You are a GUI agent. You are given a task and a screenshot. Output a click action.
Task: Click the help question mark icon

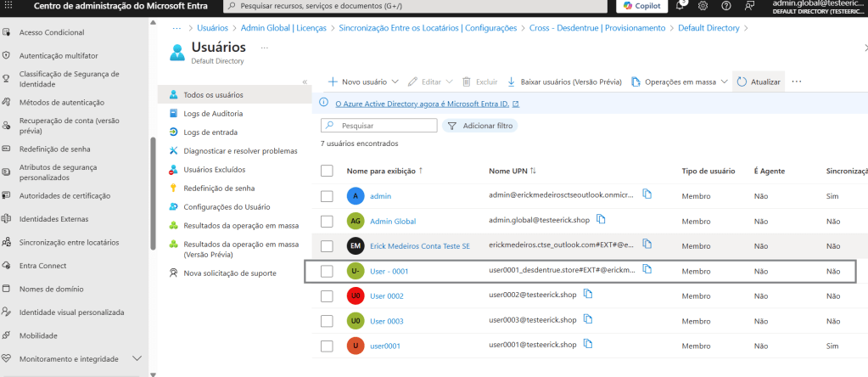tap(726, 6)
